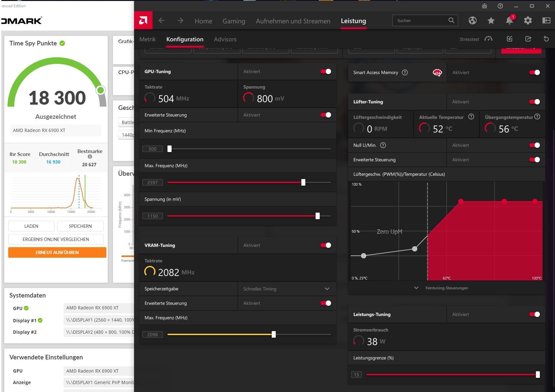Click the load profile icon
The width and height of the screenshot is (555, 392).
tap(510, 39)
